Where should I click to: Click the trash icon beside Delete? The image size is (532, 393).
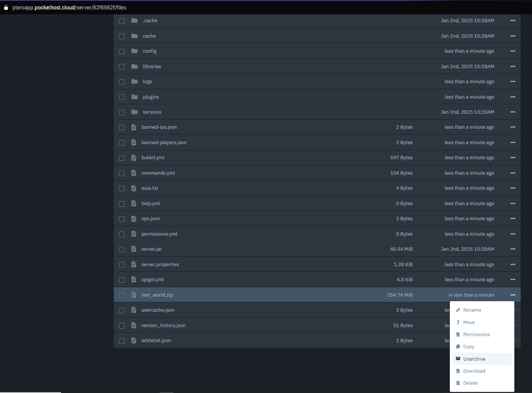[x=458, y=383]
